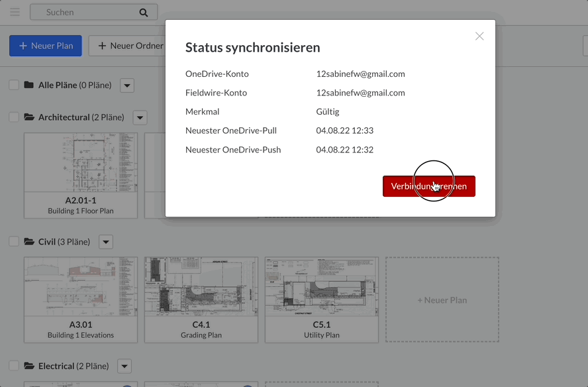Click the Electrical (2 Pläne) folder label
Image resolution: width=588 pixels, height=387 pixels.
point(73,366)
